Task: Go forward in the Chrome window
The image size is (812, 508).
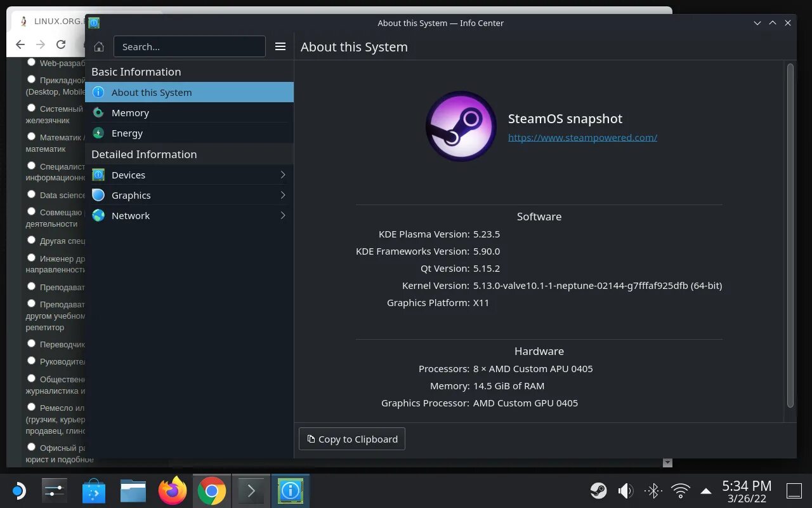Action: pos(41,44)
